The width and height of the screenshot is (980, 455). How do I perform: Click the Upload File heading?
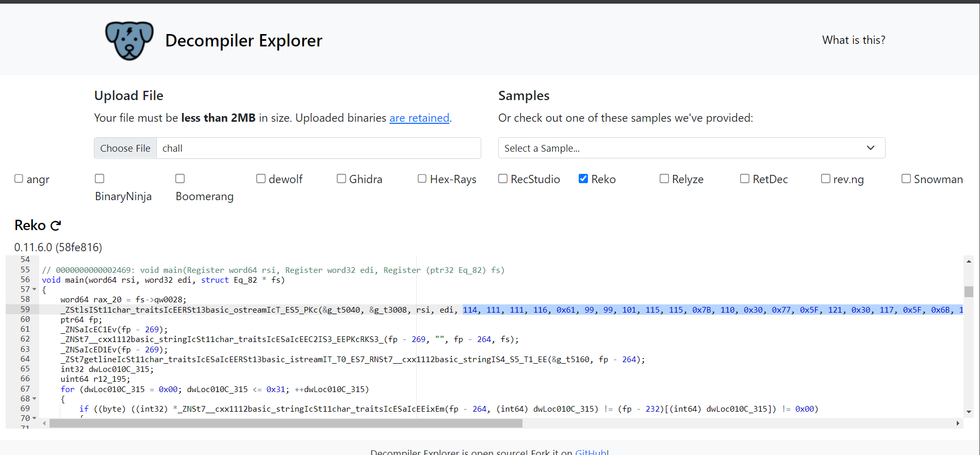pyautogui.click(x=128, y=95)
